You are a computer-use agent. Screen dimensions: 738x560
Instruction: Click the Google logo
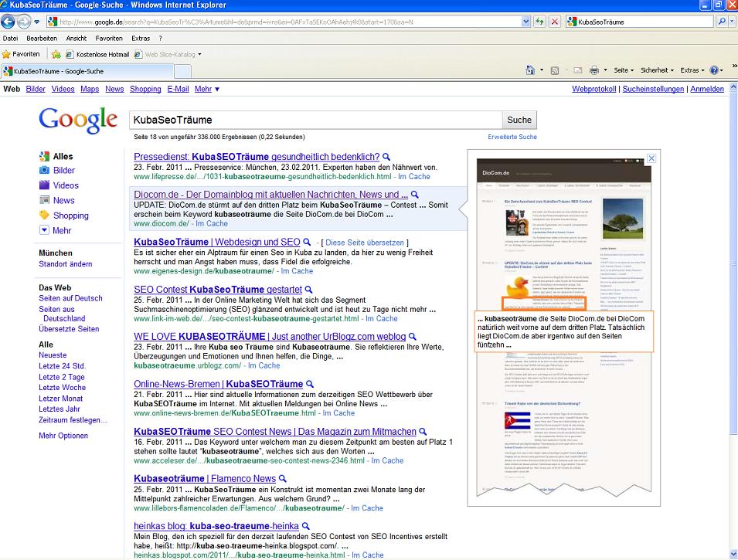[78, 120]
